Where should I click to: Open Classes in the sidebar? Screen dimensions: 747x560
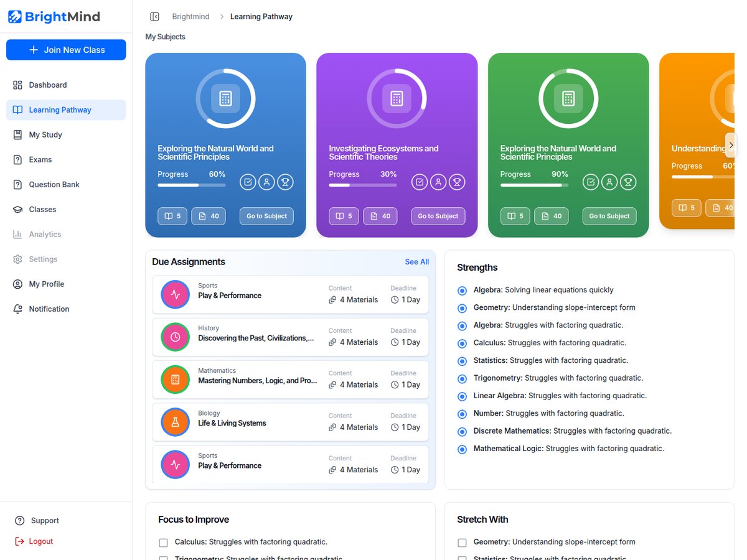click(66, 209)
